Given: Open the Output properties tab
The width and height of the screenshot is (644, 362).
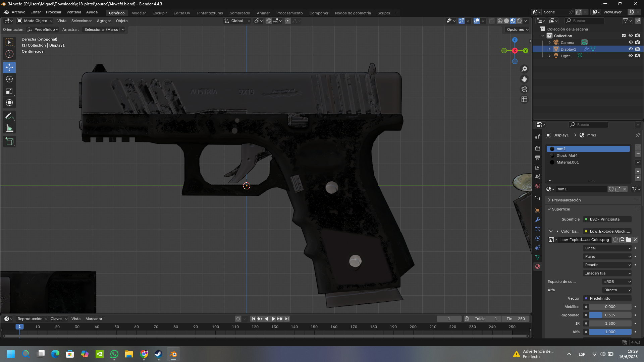Looking at the screenshot, I should click(x=538, y=158).
